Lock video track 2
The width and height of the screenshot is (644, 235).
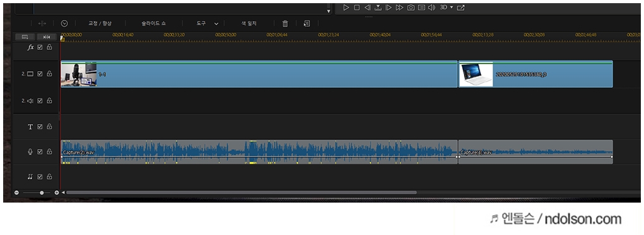[49, 74]
